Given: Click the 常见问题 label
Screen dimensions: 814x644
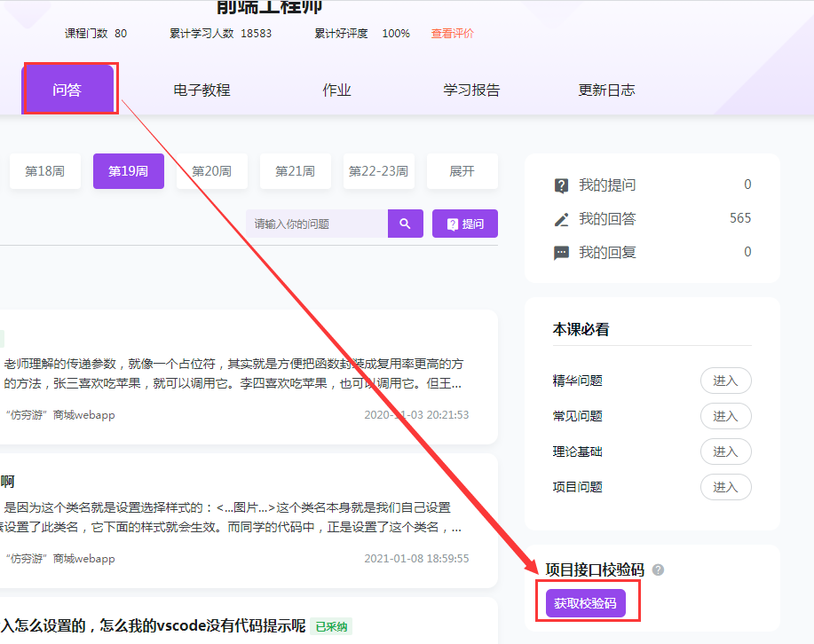Looking at the screenshot, I should click(x=578, y=416).
